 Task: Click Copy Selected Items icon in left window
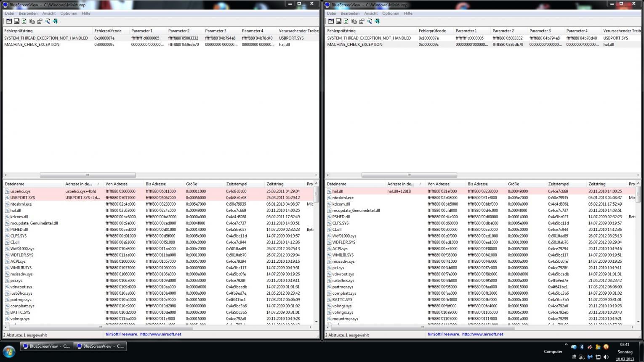pos(32,21)
